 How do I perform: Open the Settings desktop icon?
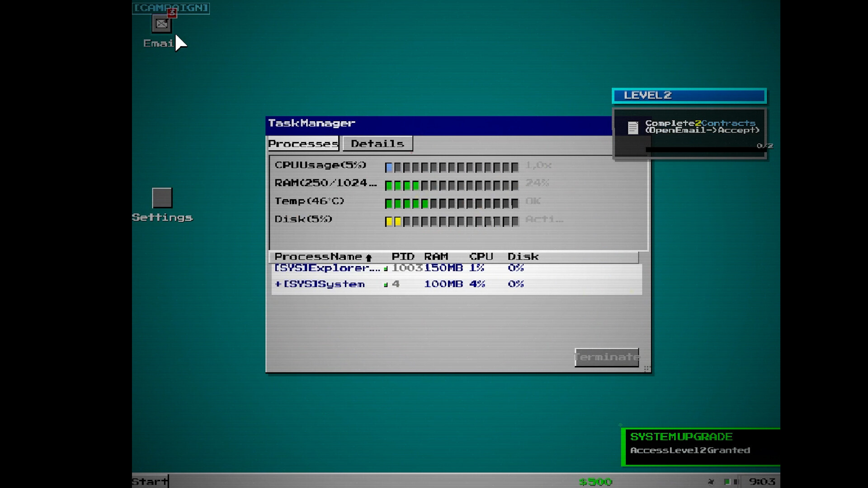coord(162,198)
